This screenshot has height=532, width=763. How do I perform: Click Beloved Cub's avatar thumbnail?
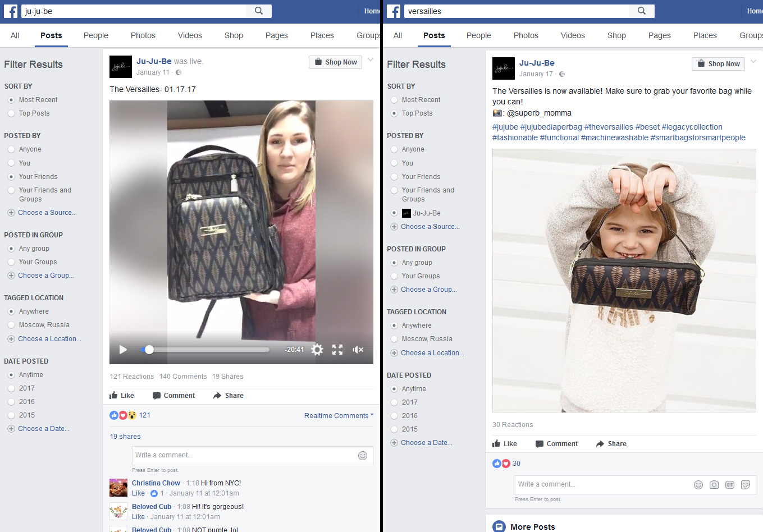tap(118, 511)
